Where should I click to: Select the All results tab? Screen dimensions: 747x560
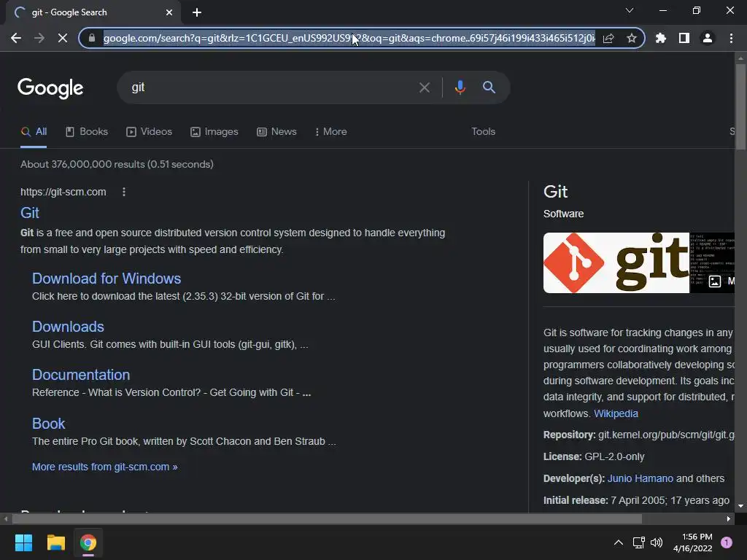pyautogui.click(x=34, y=132)
